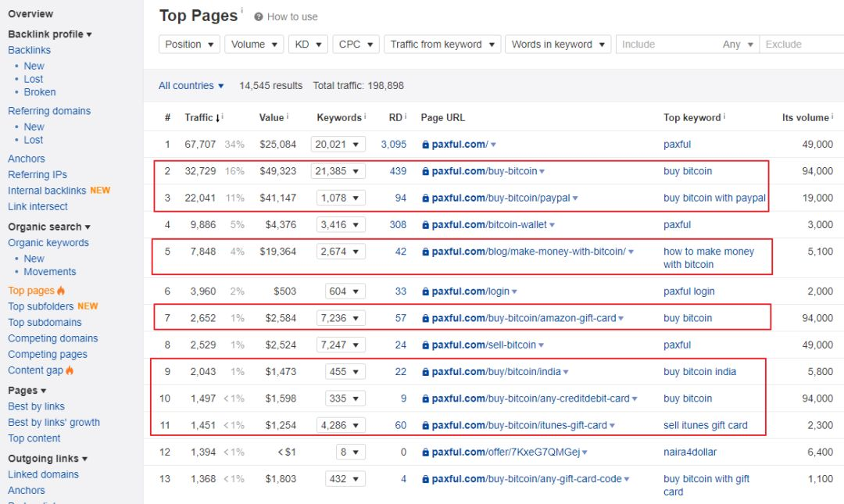
Task: Open the Words in keyword dropdown
Action: (x=558, y=45)
